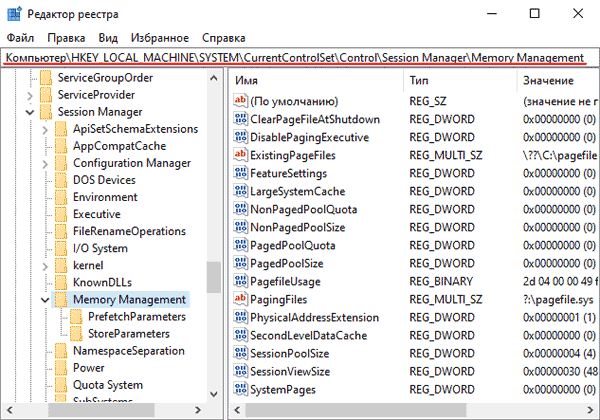
Task: Click the Session Manager folder icon
Action: [46, 112]
